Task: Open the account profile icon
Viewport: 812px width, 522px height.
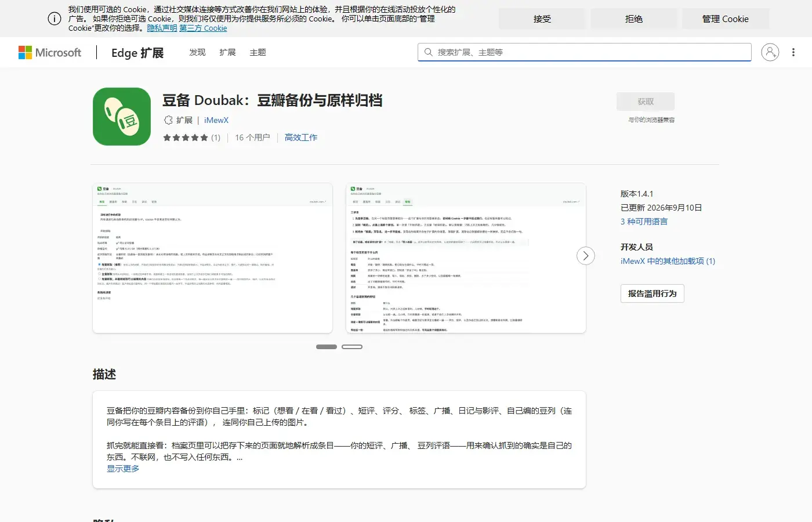Action: pos(770,52)
